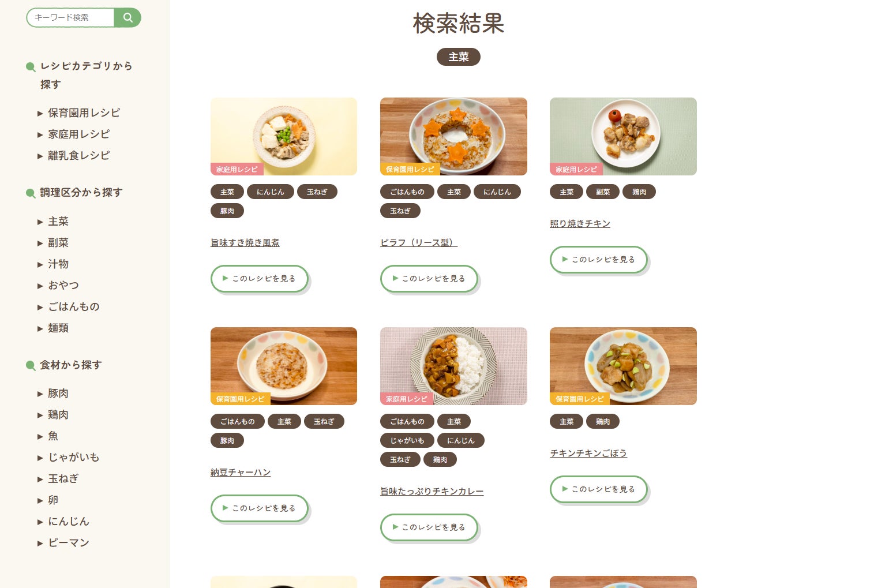Viewport: 874px width, 588px height.
Task: Open the 旨味すき焼き風煮 recipe title link
Action: (245, 243)
